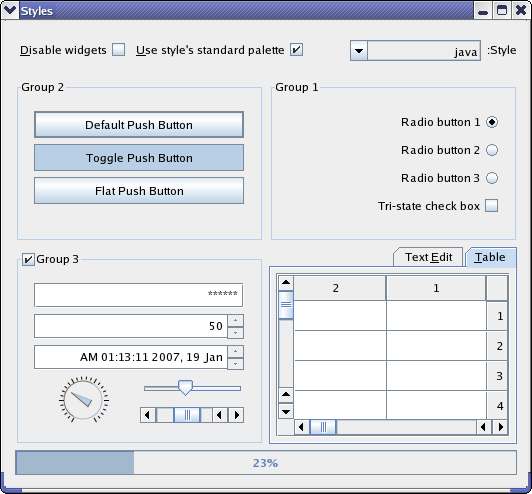Enable the Disable widgets checkbox
Screen dimensions: 532x494
(119, 50)
